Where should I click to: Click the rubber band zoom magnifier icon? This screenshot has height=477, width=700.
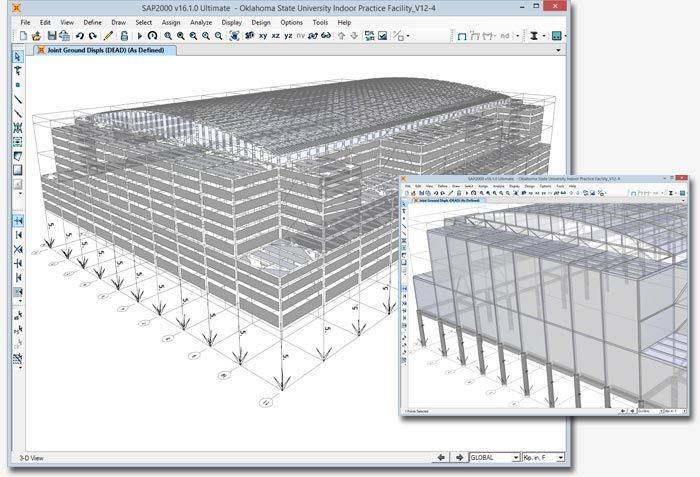coord(168,36)
